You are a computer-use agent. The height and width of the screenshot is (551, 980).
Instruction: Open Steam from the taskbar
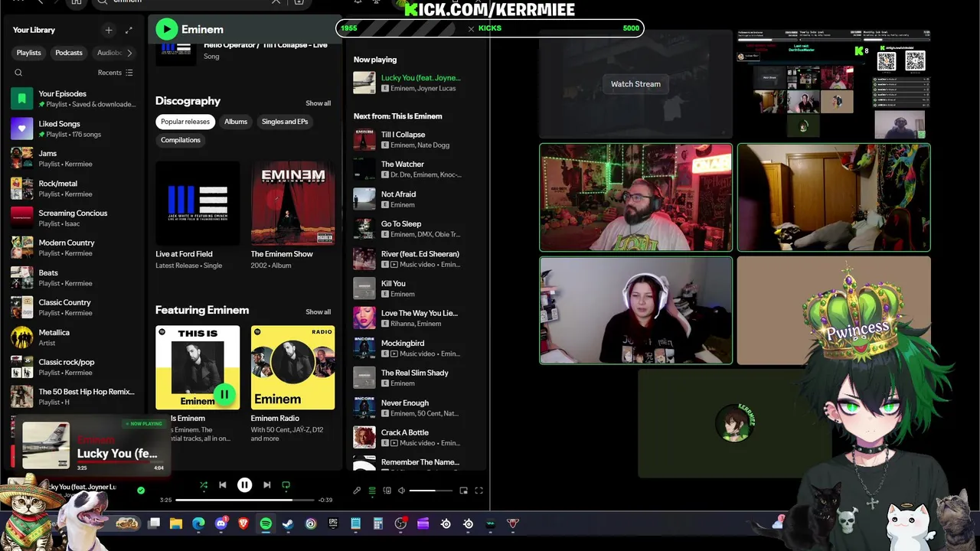[x=288, y=523]
